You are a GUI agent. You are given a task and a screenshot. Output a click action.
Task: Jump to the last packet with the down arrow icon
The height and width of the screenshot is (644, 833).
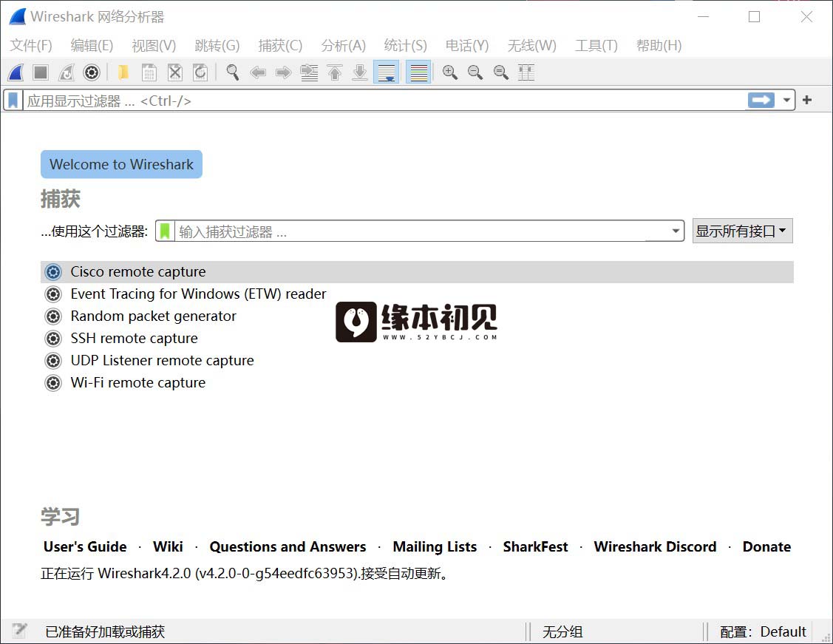(x=360, y=72)
